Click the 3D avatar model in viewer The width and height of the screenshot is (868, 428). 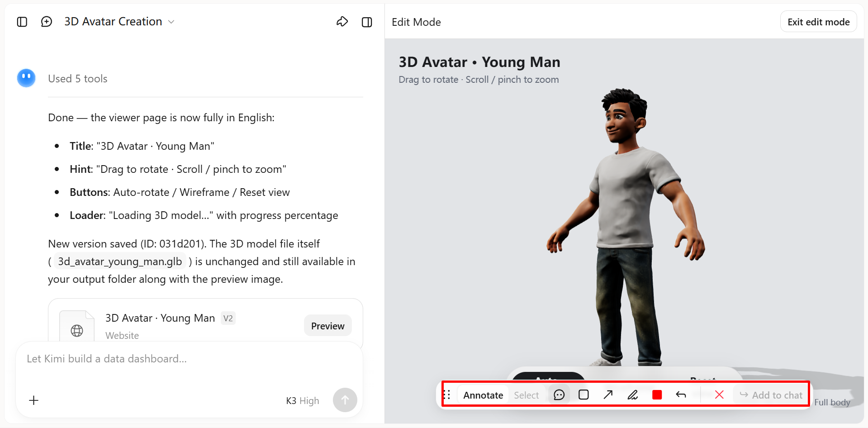[x=626, y=226]
